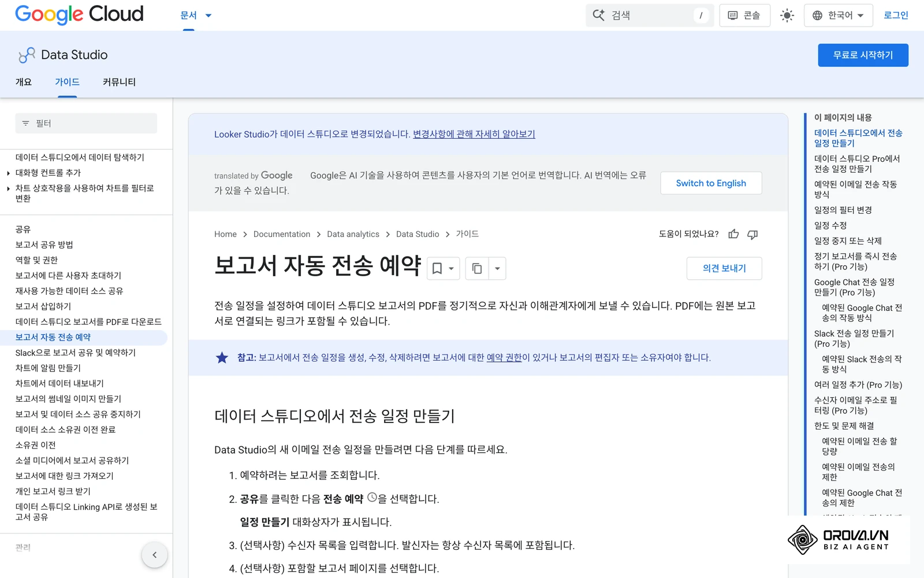Screen dimensions: 924x578
Task: Click the thumbs down not helpful icon
Action: pos(752,234)
